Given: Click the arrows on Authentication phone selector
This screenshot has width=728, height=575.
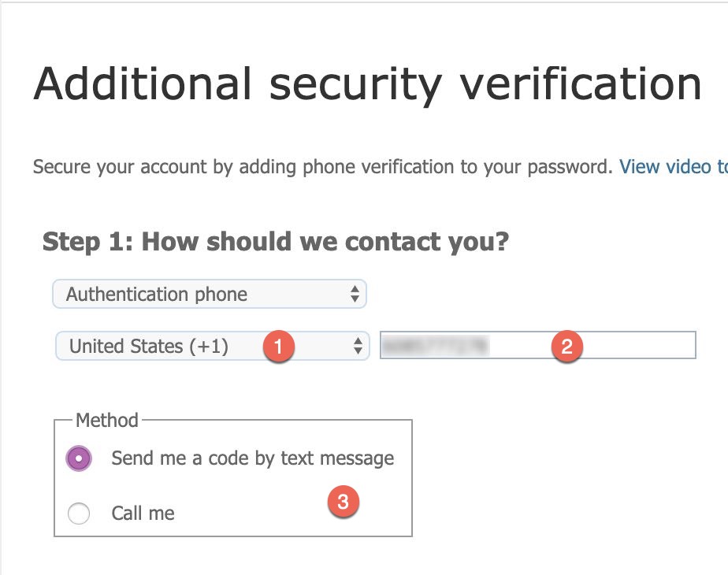Looking at the screenshot, I should 355,295.
